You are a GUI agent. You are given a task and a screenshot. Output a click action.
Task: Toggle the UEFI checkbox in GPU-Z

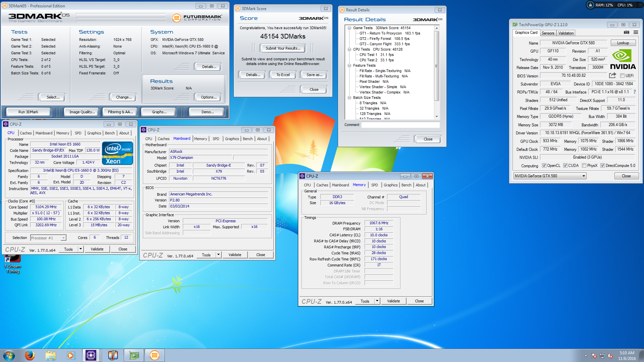pyautogui.click(x=622, y=76)
